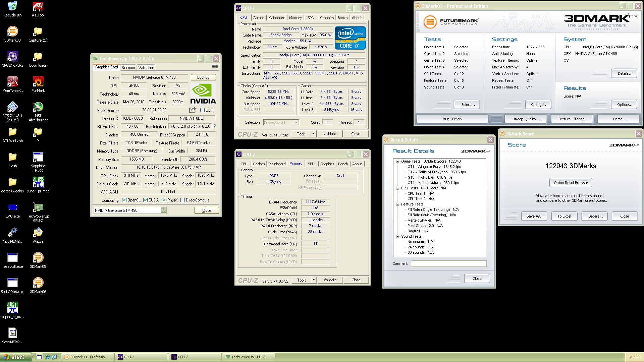This screenshot has height=362, width=644.
Task: Click the Windows start button
Action: (16, 357)
